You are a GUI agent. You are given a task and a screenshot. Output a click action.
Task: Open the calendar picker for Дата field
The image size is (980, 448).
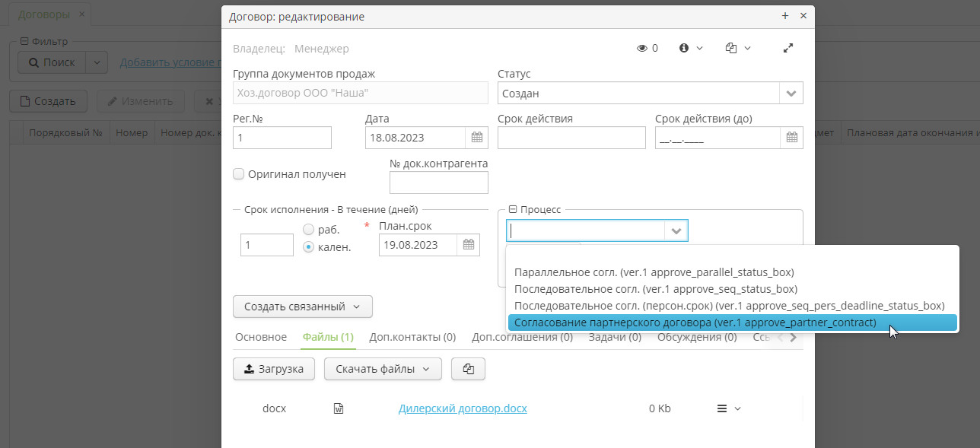(x=476, y=138)
